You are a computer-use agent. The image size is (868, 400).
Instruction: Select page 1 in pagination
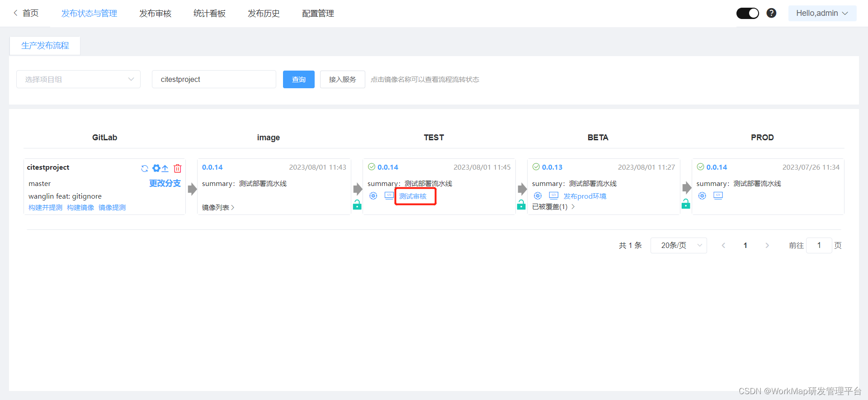745,245
